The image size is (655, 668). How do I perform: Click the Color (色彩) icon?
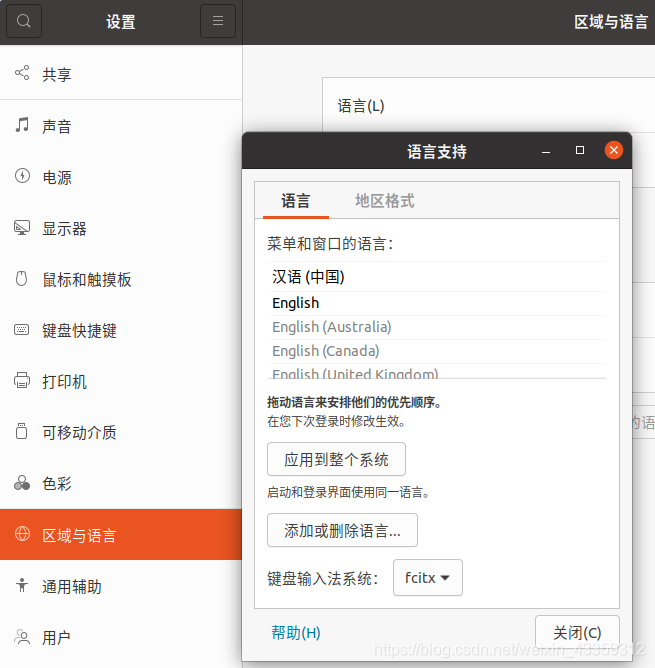point(22,484)
